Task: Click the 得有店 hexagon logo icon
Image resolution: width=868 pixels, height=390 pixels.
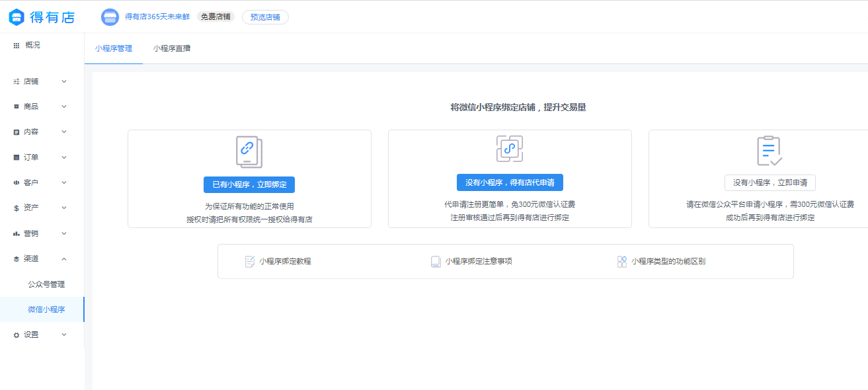Action: coord(17,17)
